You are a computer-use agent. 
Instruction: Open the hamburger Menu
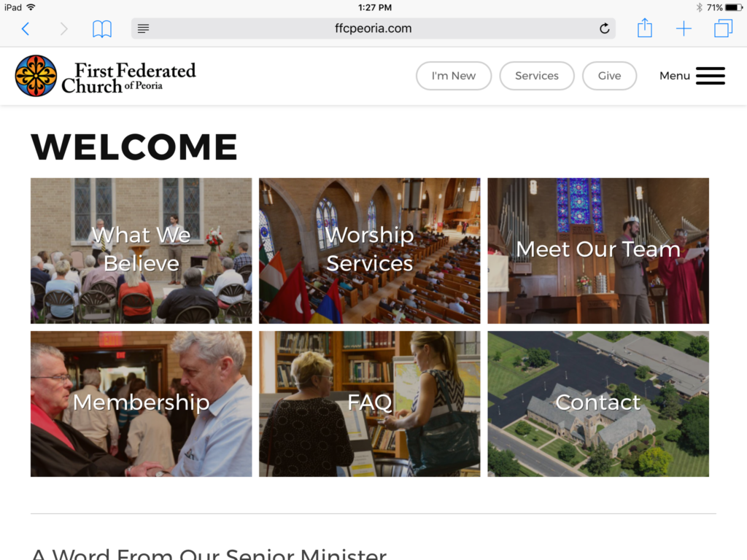[x=692, y=76]
